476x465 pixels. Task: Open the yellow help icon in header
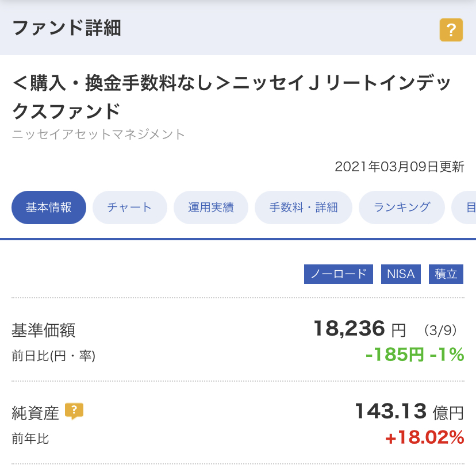pos(451,30)
